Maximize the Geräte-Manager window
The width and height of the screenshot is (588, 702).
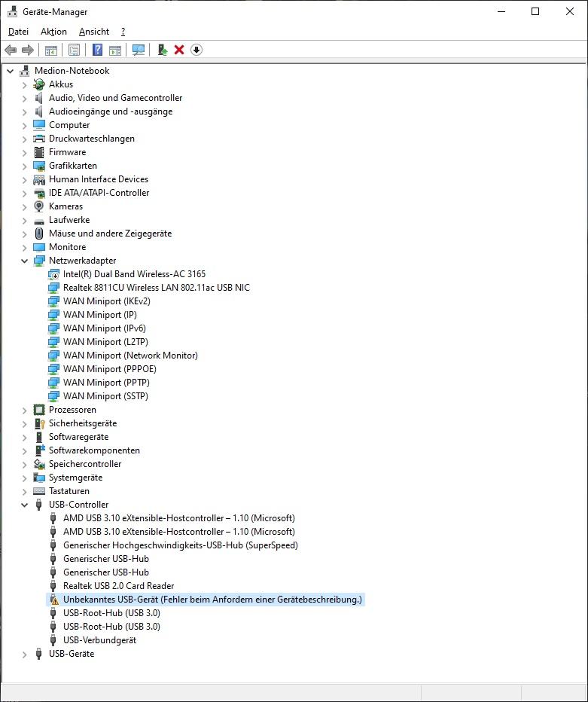(535, 11)
